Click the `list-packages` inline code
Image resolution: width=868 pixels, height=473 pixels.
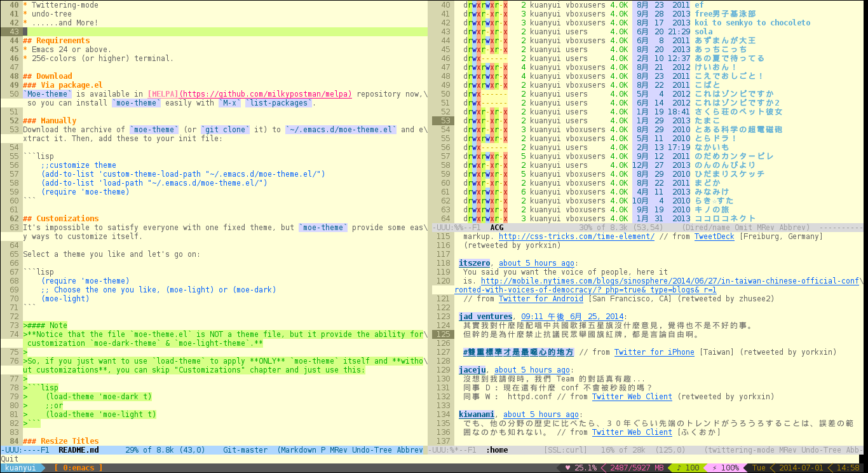pyautogui.click(x=280, y=103)
